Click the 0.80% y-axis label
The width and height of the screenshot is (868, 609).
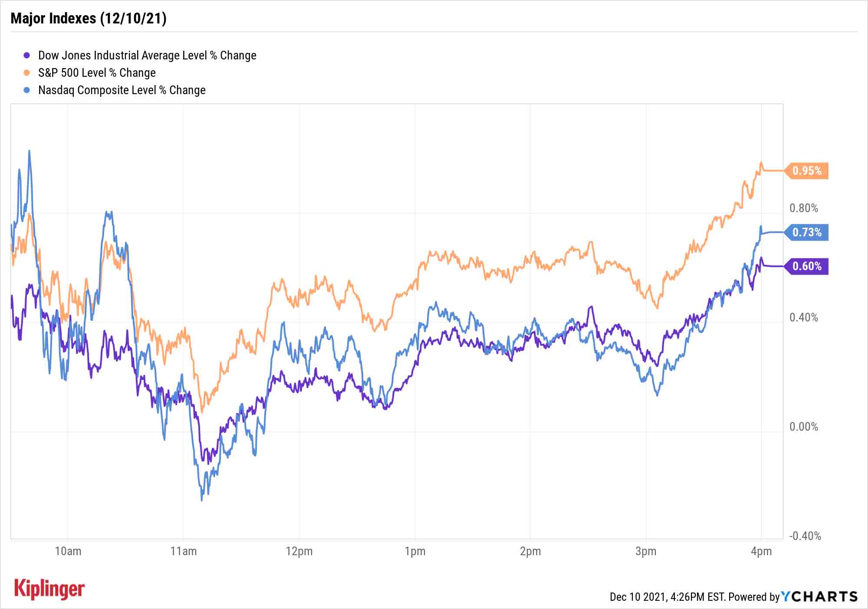point(803,208)
